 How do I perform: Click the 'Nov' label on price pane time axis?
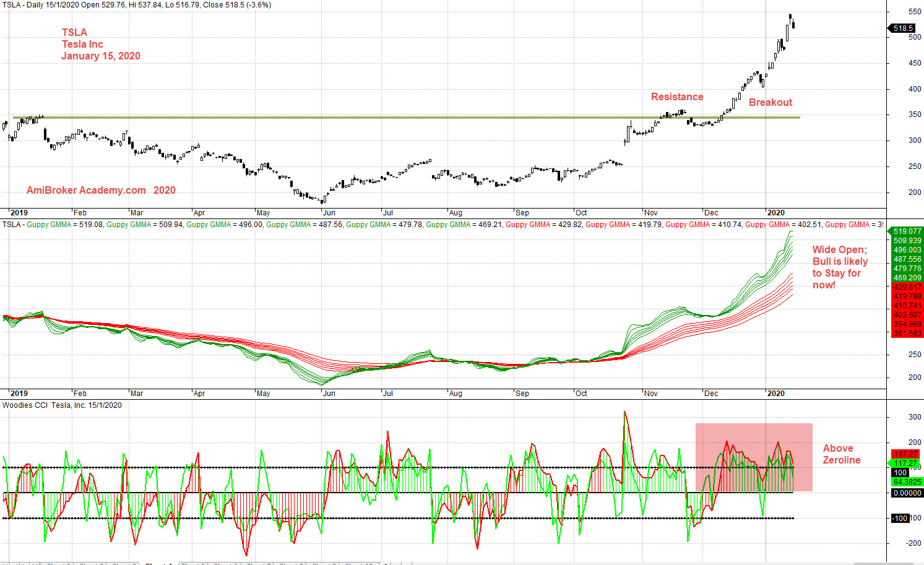click(651, 212)
